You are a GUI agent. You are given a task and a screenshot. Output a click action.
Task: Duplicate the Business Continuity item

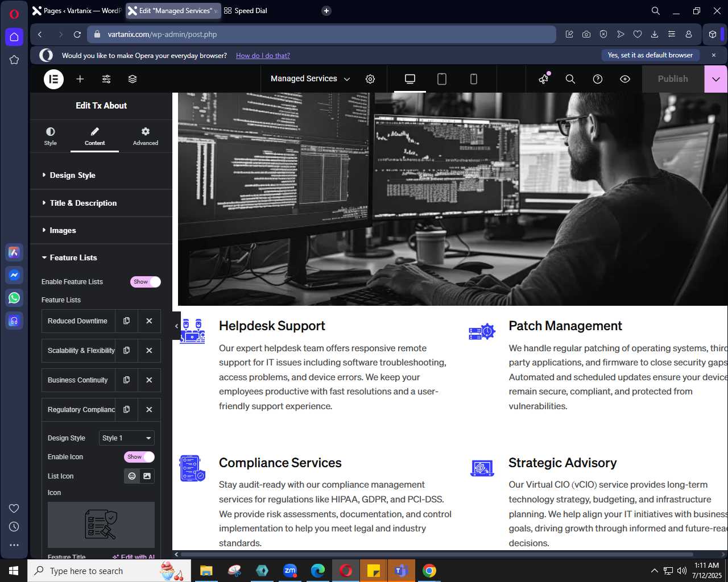[126, 380]
